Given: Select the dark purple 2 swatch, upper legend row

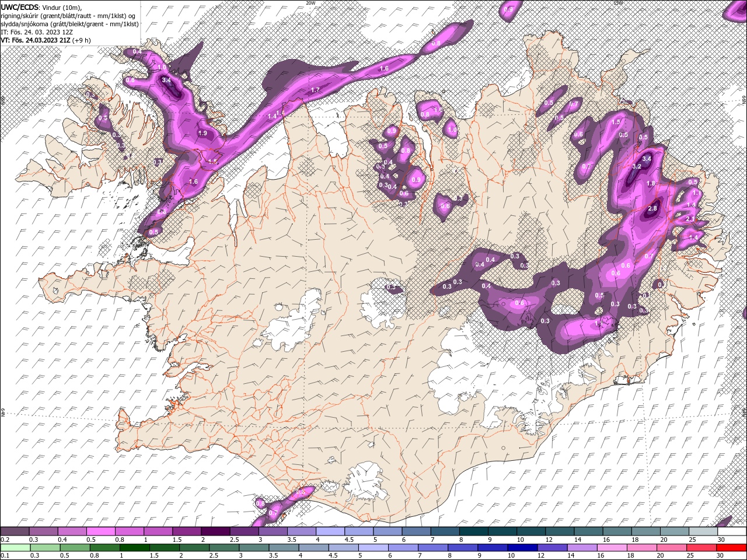Looking at the screenshot, I should tap(215, 531).
